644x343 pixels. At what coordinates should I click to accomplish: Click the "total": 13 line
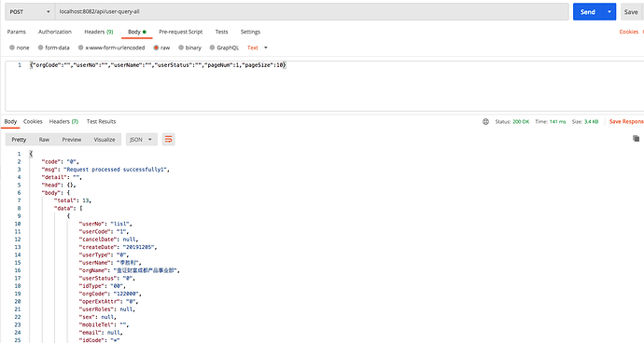pyautogui.click(x=73, y=200)
